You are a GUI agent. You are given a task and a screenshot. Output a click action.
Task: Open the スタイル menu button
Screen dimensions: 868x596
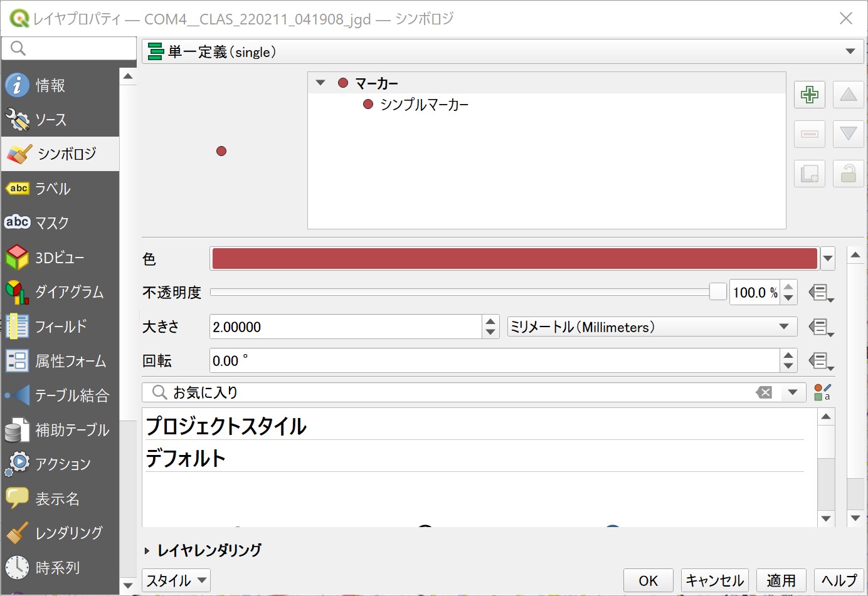[176, 580]
